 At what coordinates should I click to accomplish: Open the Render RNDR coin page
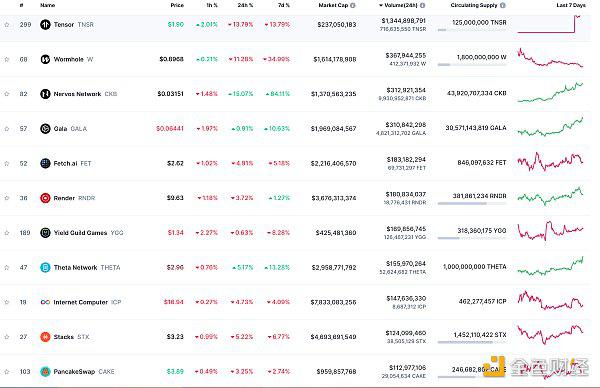point(74,198)
